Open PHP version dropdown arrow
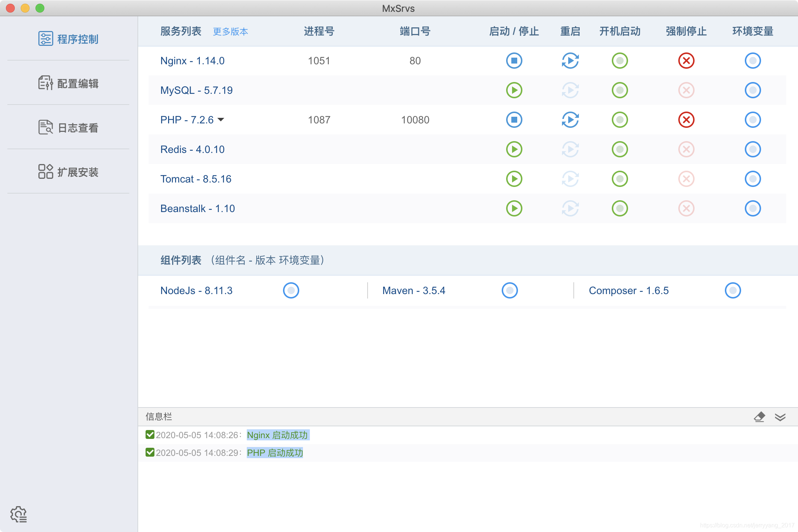798x532 pixels. point(221,120)
